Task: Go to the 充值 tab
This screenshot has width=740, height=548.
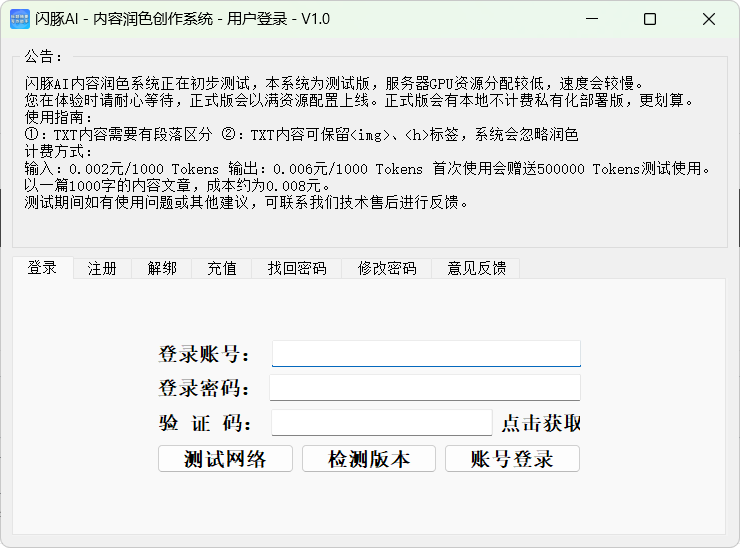Action: point(222,268)
